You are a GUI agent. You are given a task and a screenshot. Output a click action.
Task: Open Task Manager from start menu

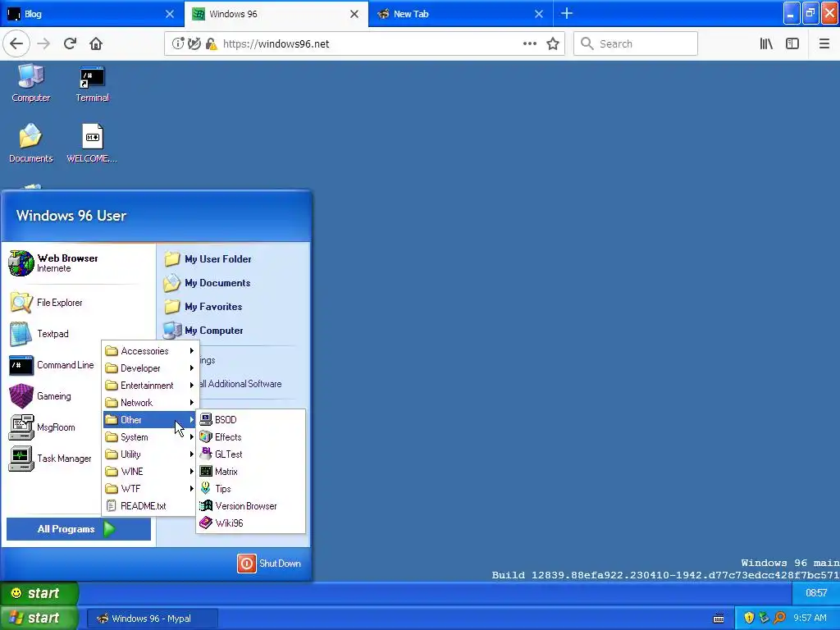coord(50,459)
